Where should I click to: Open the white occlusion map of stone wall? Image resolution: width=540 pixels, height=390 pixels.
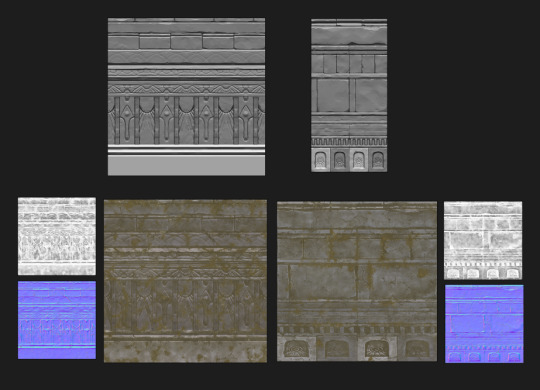pos(483,240)
